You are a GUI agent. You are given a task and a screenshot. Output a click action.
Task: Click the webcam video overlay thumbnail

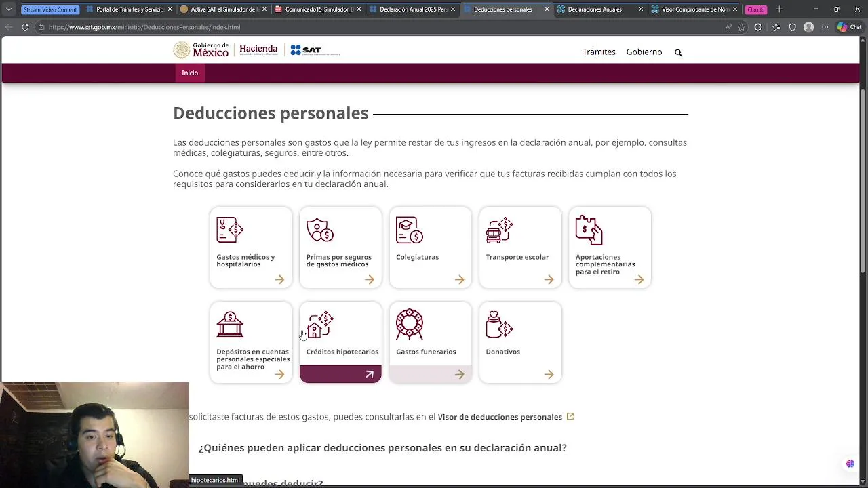coord(95,434)
